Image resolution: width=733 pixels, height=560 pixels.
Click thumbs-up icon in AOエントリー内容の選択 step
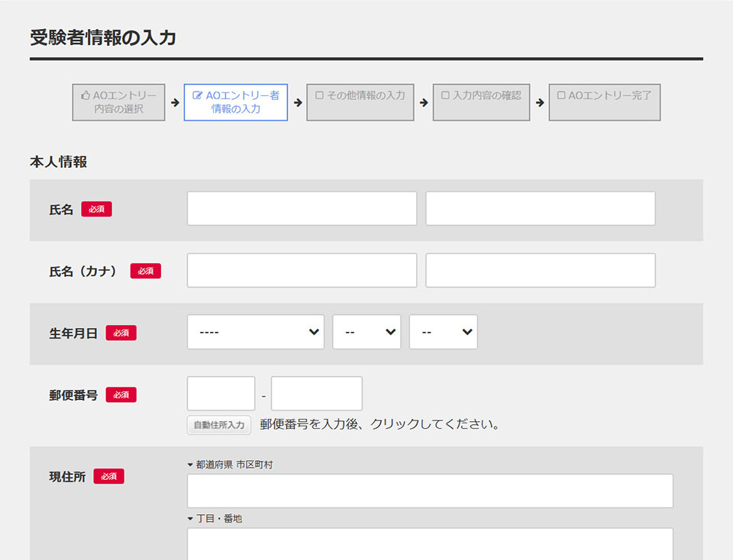tap(86, 96)
